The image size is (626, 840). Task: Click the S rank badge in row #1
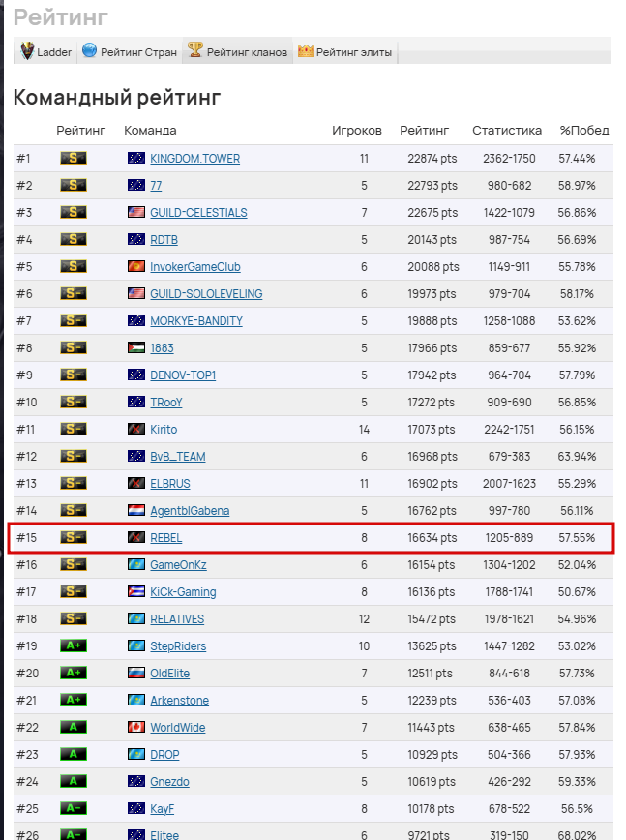[74, 159]
